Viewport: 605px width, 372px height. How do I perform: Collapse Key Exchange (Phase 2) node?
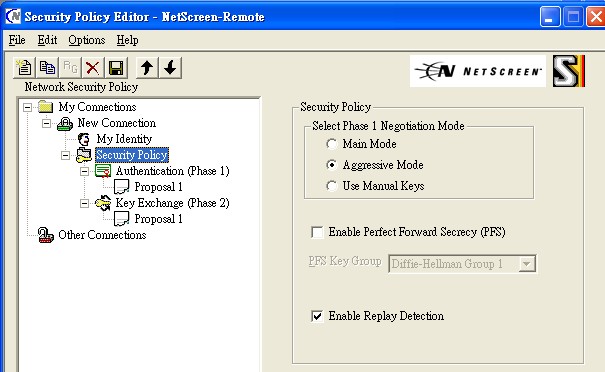coord(84,203)
